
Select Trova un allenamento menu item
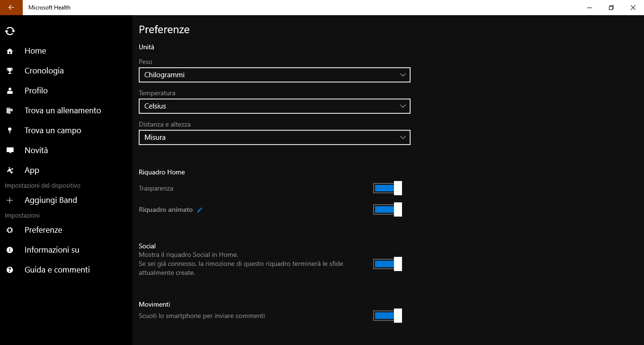point(66,110)
